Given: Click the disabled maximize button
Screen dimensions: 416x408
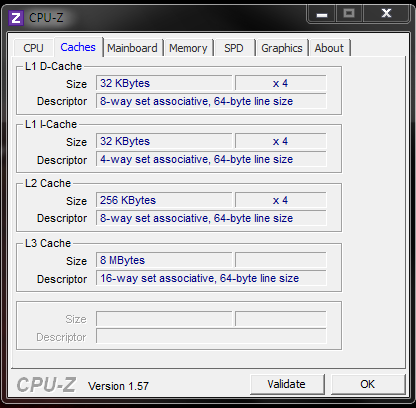Looking at the screenshot, I should point(349,14).
